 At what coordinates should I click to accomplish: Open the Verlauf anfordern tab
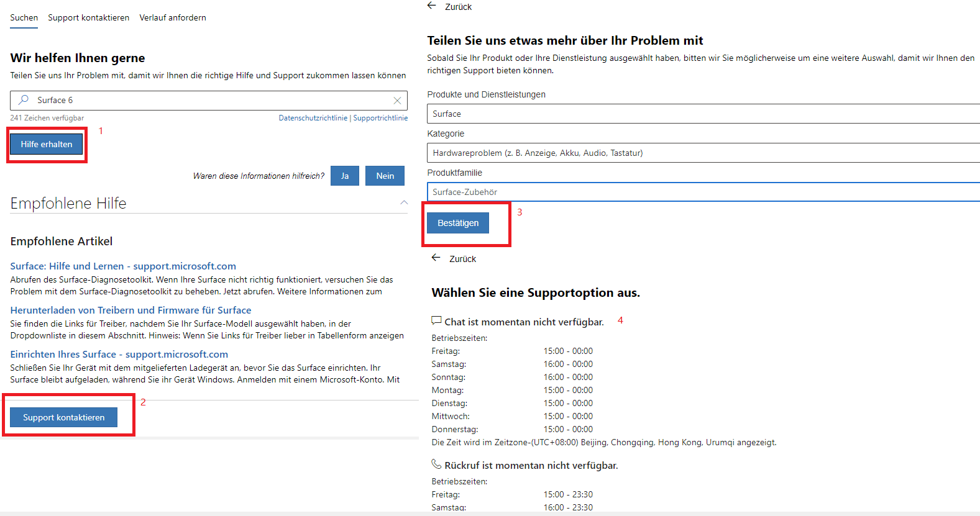(x=173, y=18)
